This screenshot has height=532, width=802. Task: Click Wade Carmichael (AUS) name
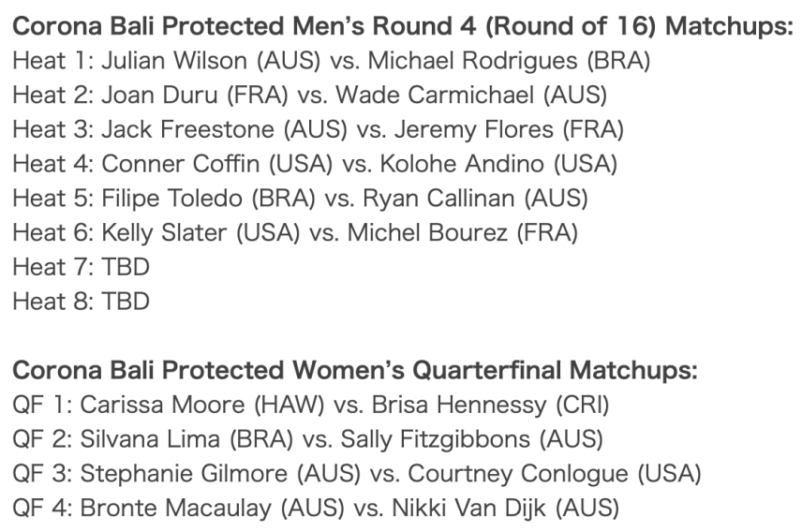pyautogui.click(x=471, y=96)
